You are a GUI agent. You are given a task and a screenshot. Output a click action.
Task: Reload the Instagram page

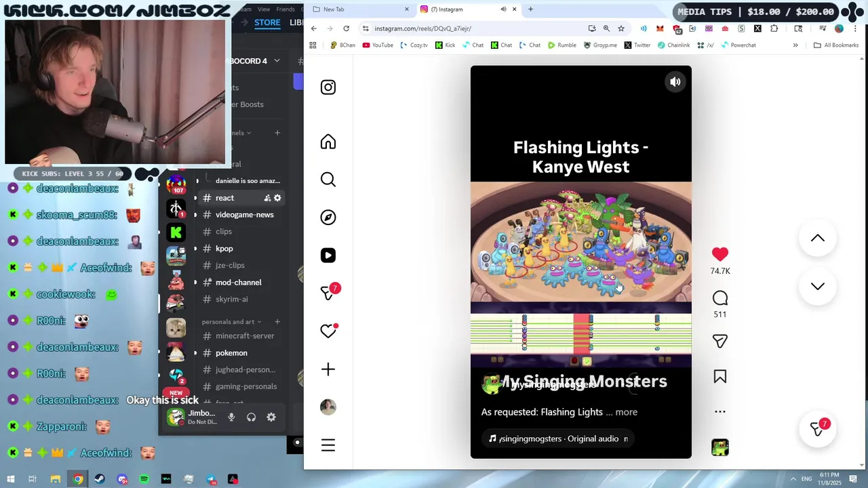click(x=347, y=28)
